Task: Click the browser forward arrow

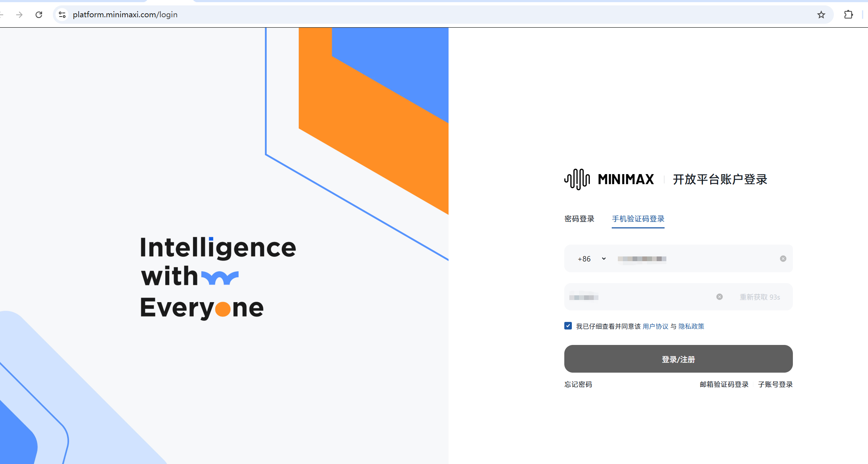Action: coord(19,15)
